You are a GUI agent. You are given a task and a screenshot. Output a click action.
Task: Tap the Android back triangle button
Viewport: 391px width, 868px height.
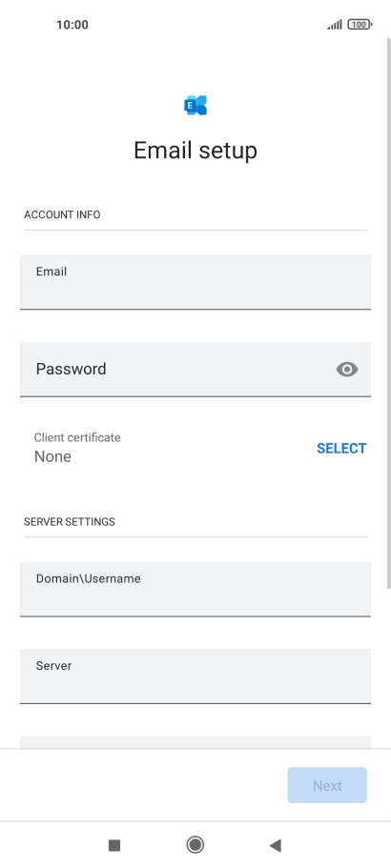pos(276,845)
